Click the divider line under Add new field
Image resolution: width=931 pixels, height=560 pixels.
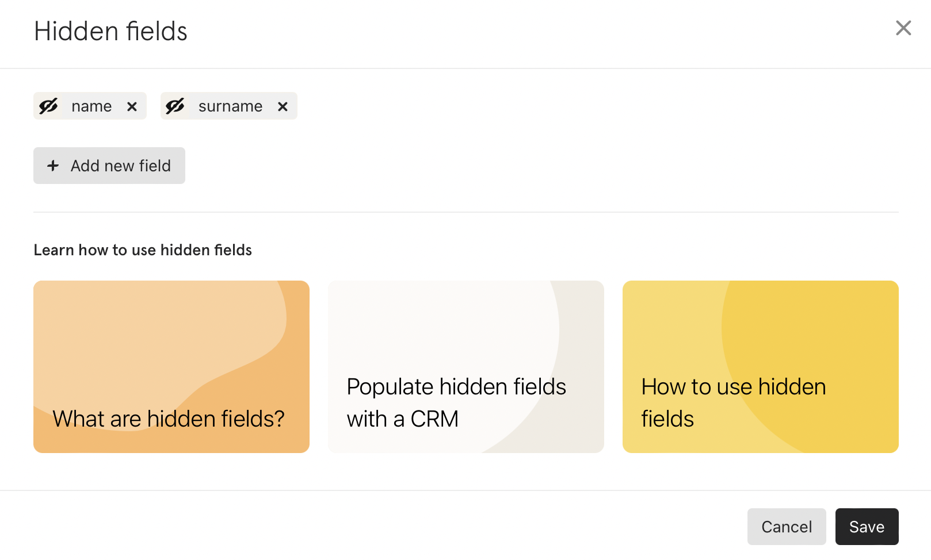(466, 212)
